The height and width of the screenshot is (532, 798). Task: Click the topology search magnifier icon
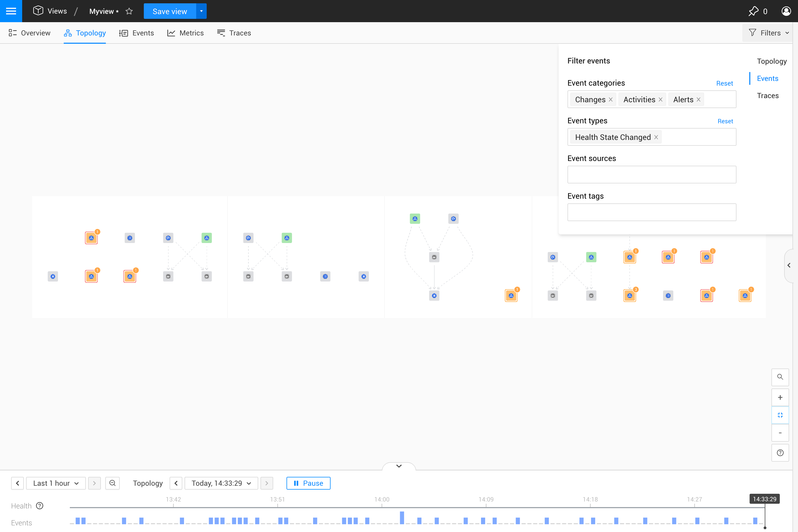[780, 377]
